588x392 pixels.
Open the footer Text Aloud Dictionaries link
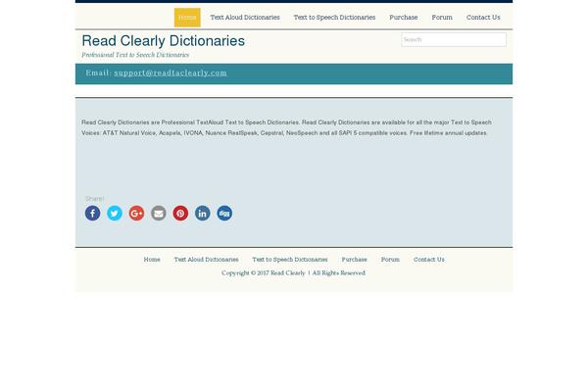pyautogui.click(x=206, y=259)
